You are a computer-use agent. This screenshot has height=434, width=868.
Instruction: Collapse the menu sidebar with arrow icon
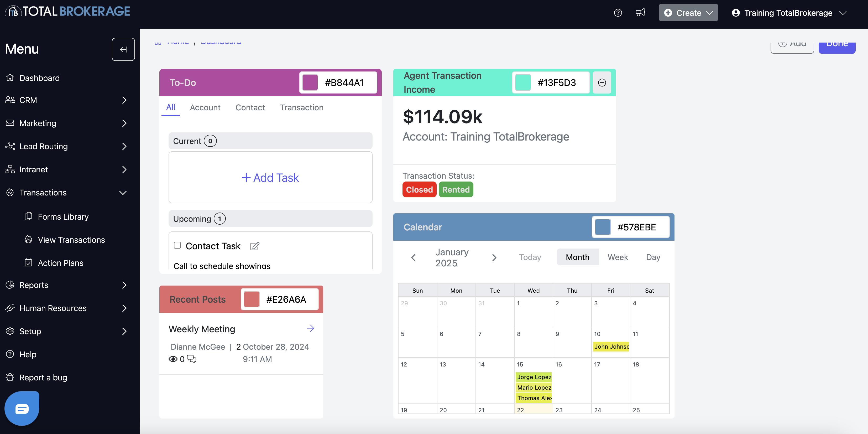123,50
